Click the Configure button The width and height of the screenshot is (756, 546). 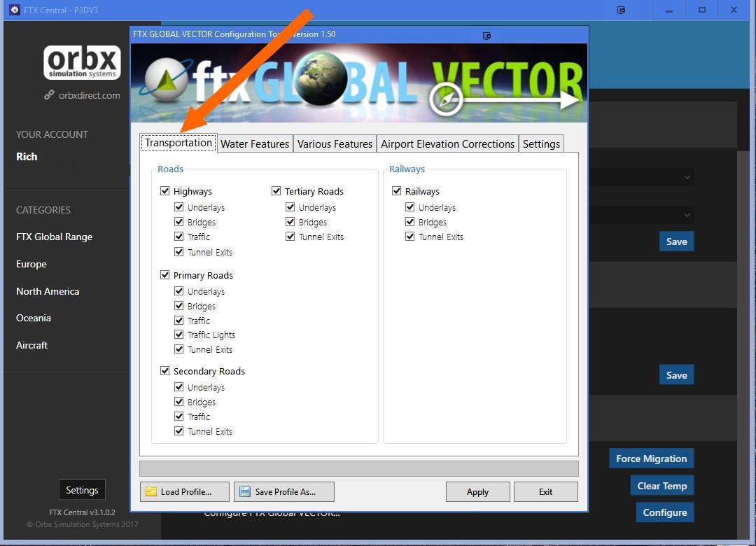coord(665,512)
